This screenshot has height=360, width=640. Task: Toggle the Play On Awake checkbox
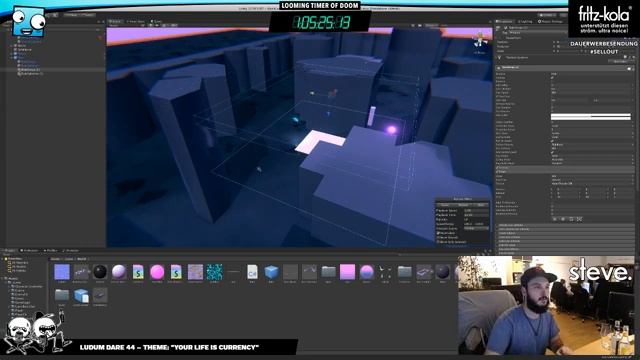[x=553, y=141]
